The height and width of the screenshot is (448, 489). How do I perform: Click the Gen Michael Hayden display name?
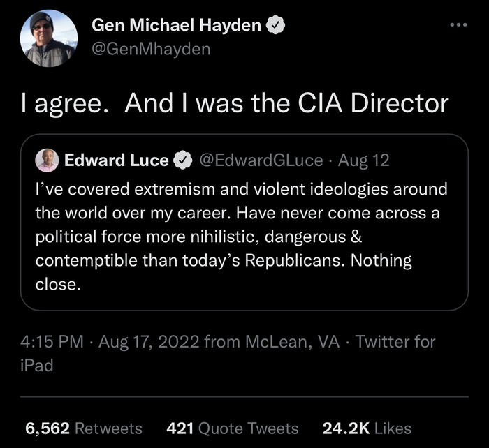pos(179,27)
